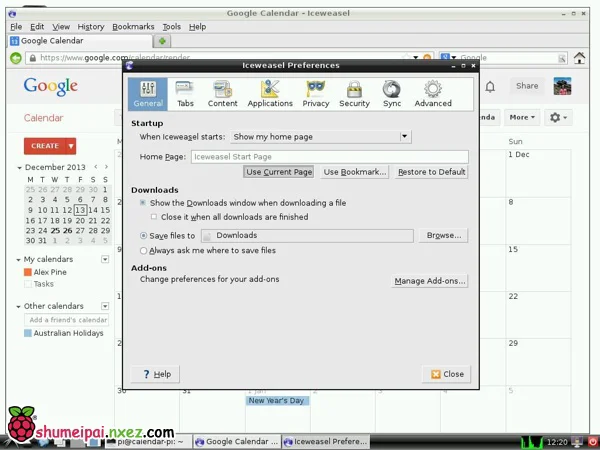
Task: Close the Iceweasel Preferences dialog
Action: click(447, 374)
